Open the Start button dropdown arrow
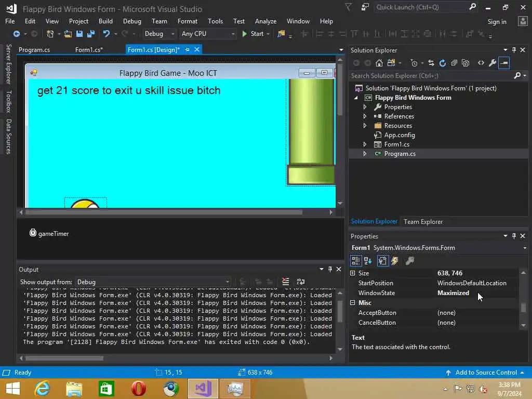532x399 pixels. 268,34
